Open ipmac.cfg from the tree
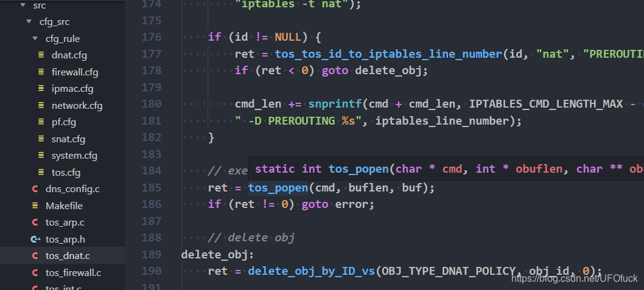The image size is (644, 290). click(x=72, y=89)
